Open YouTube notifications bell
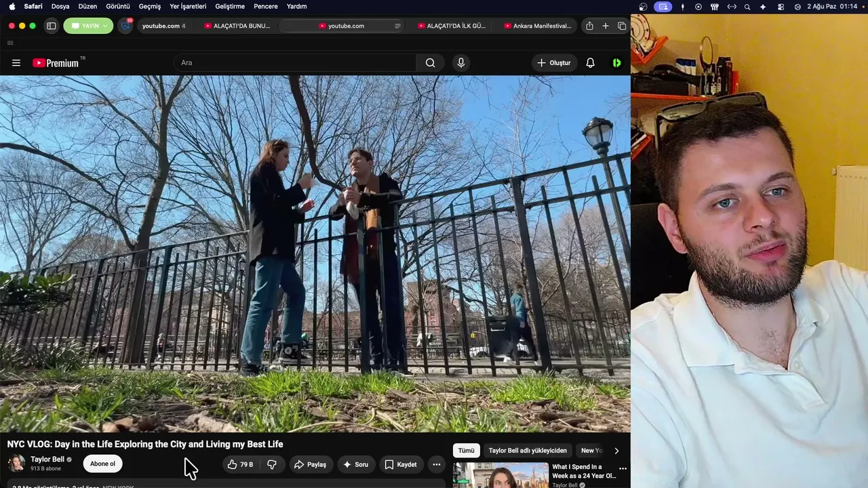The height and width of the screenshot is (488, 868). tap(590, 63)
